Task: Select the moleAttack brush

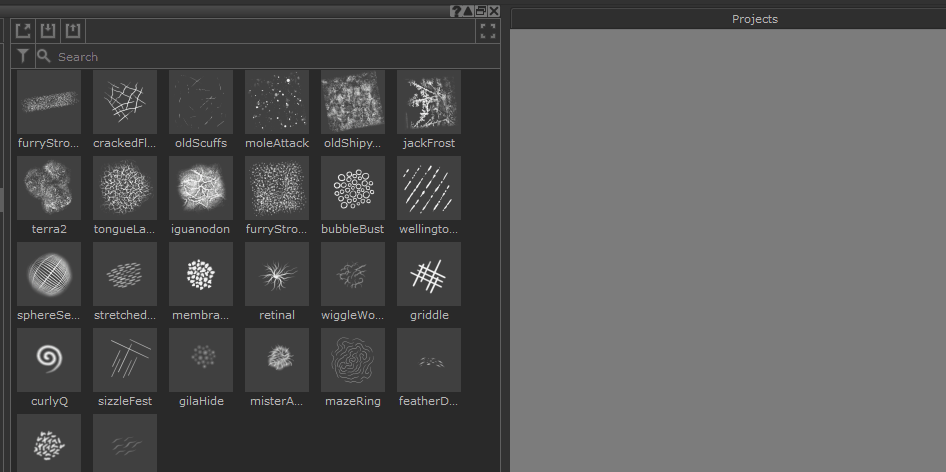Action: tap(277, 101)
